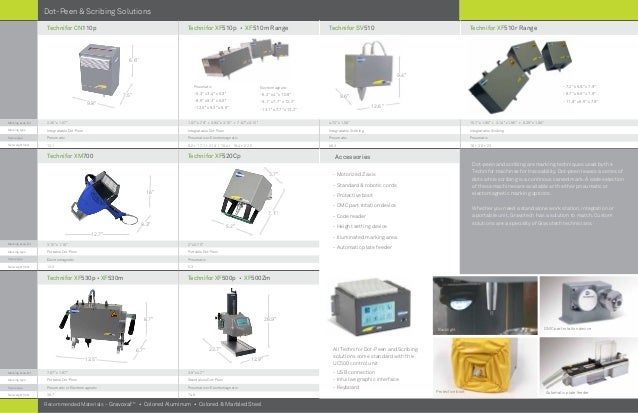
Task: Click 'Colored & Marbled Steel' in footer
Action: tap(230, 404)
